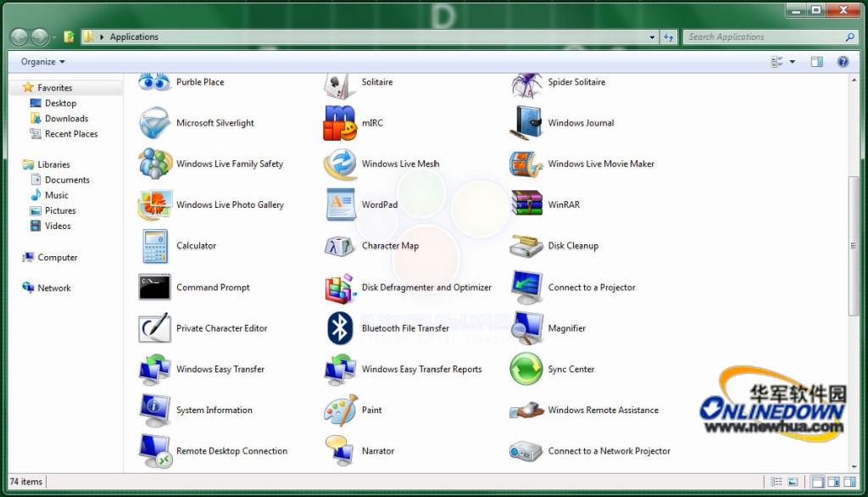Toggle the preview pane button
This screenshot has width=868, height=497.
816,62
